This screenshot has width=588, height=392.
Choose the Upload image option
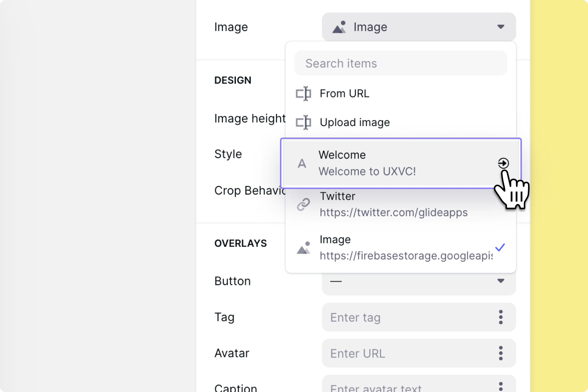tap(355, 122)
